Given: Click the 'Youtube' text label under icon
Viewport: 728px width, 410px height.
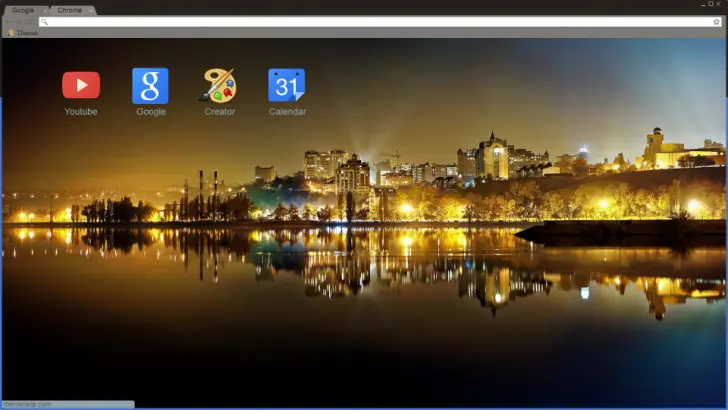Looking at the screenshot, I should (81, 112).
